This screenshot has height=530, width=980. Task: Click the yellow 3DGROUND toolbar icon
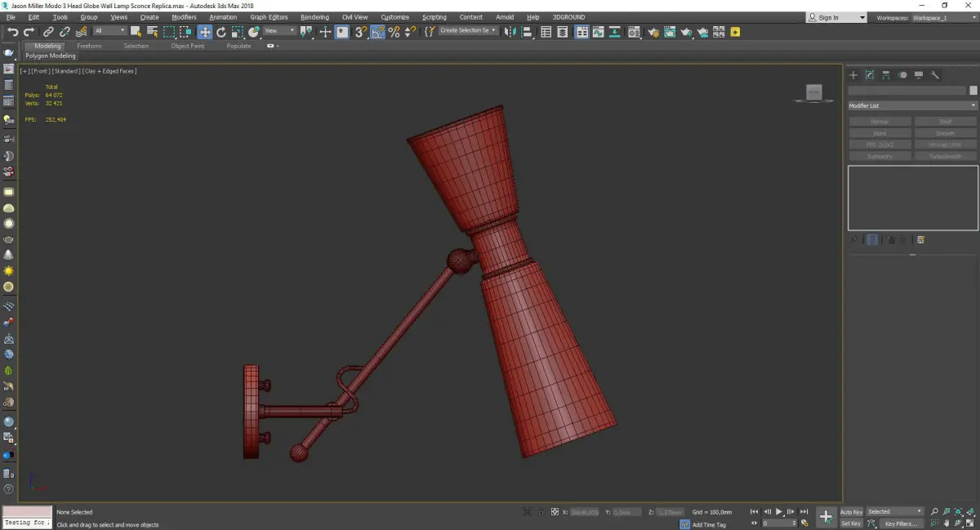[735, 32]
